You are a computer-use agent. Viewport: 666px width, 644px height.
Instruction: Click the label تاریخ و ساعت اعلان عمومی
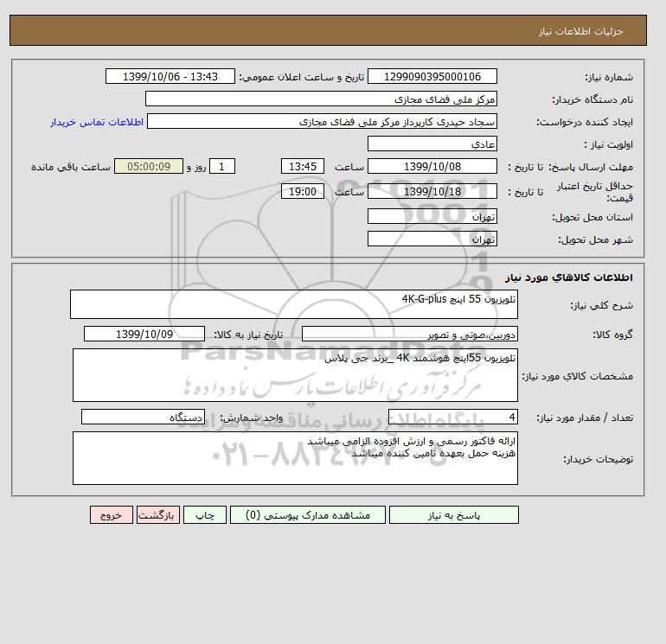point(302,77)
